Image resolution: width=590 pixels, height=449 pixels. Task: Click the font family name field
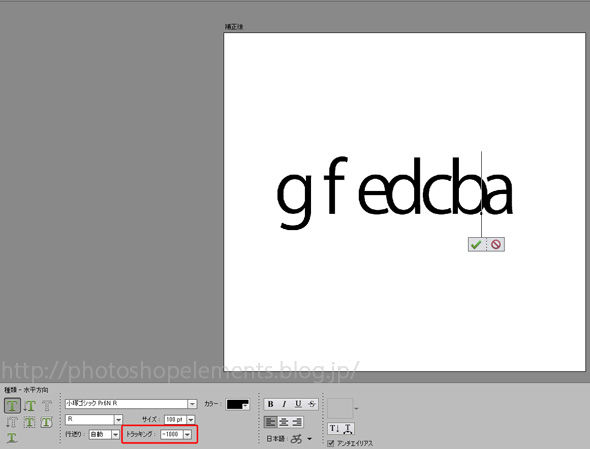tap(126, 404)
